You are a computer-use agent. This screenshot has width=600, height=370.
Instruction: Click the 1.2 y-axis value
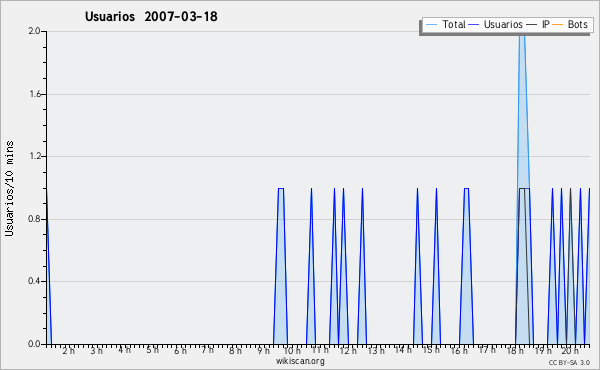click(34, 156)
